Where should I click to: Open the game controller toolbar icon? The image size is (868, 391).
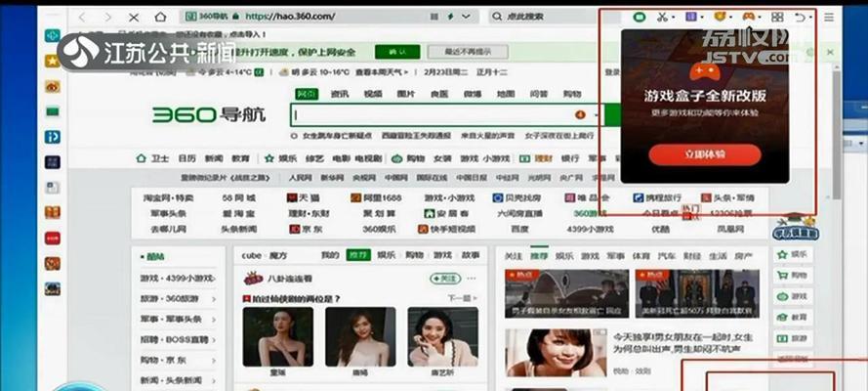click(x=748, y=18)
